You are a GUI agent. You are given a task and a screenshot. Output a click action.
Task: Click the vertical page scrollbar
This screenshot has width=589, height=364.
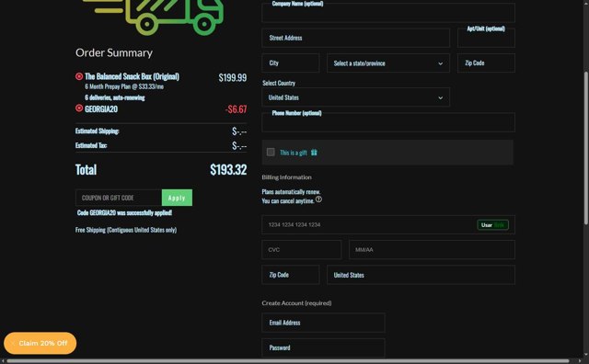tap(586, 148)
